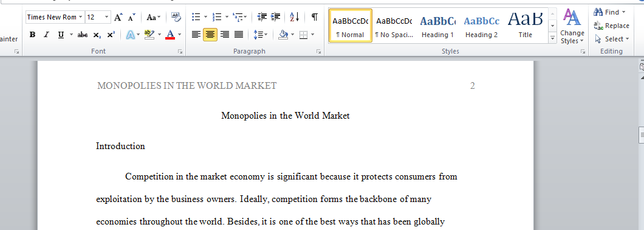Click the Multilevel List icon
644x230 pixels.
pyautogui.click(x=238, y=17)
